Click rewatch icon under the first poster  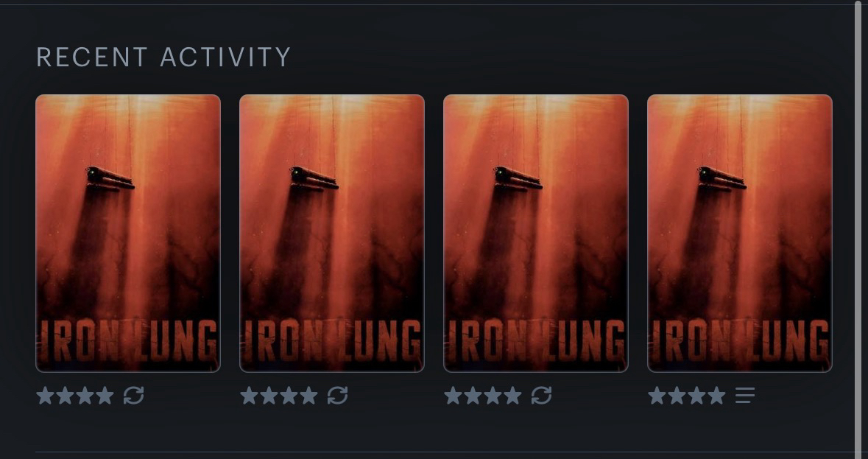(133, 396)
